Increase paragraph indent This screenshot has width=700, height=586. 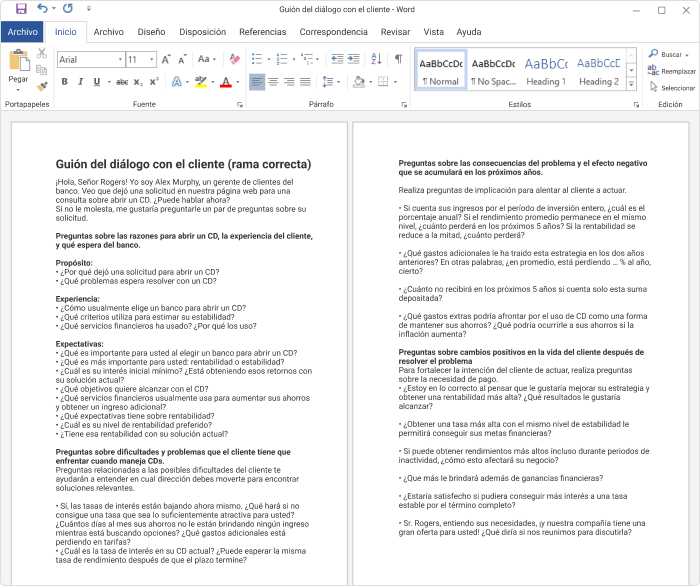click(x=354, y=59)
